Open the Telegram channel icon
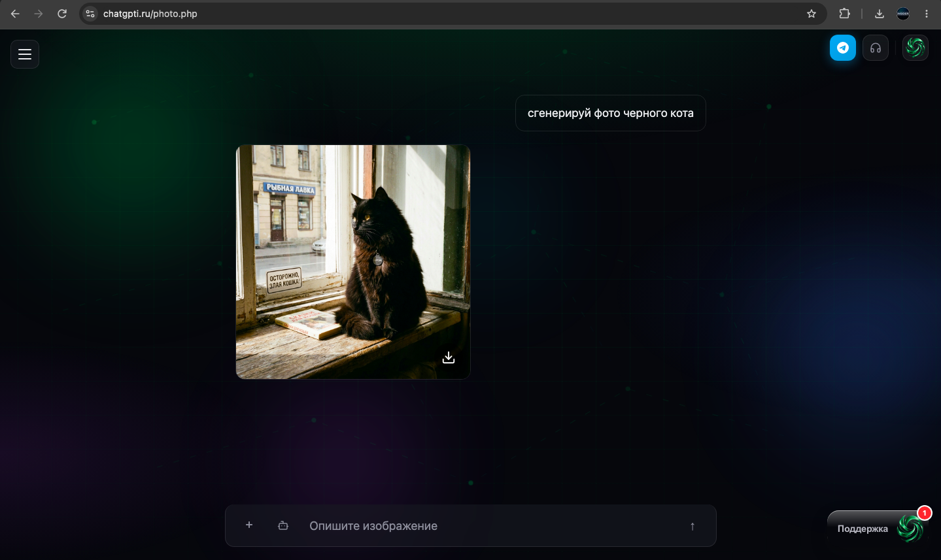This screenshot has height=560, width=941. click(x=843, y=48)
